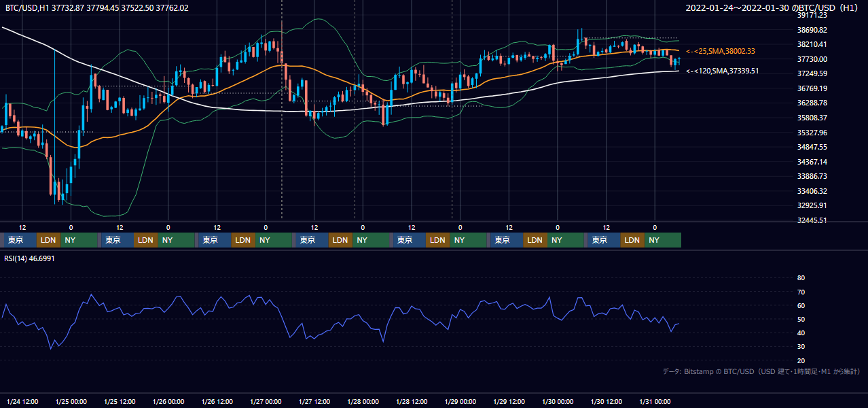868x408 pixels.
Task: Click price axis value 38690.82
Action: pyautogui.click(x=812, y=30)
